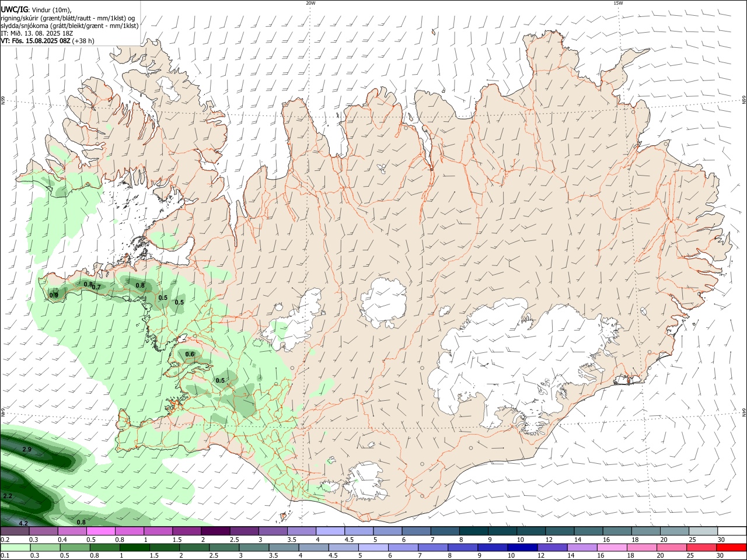Select the deep navy blue swatch at 10 mm
The height and width of the screenshot is (560, 747).
pos(522,548)
